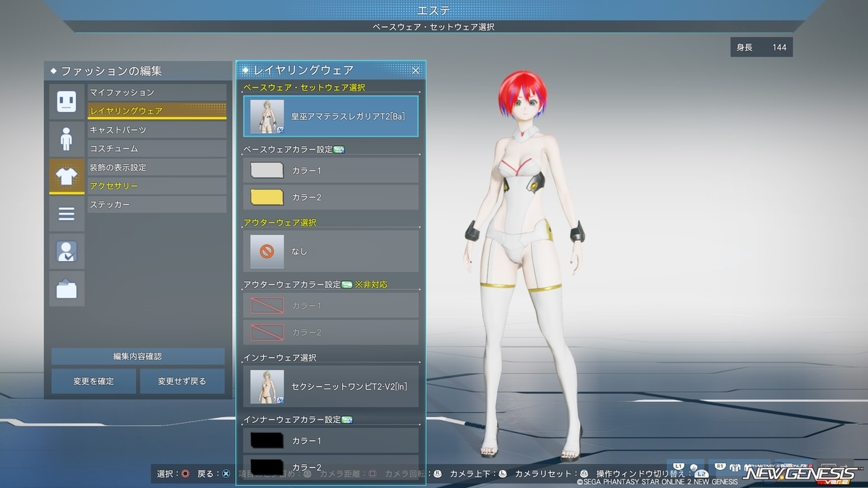Screen dimensions: 868x488
Task: Click the エステ screen title
Action: pyautogui.click(x=434, y=10)
